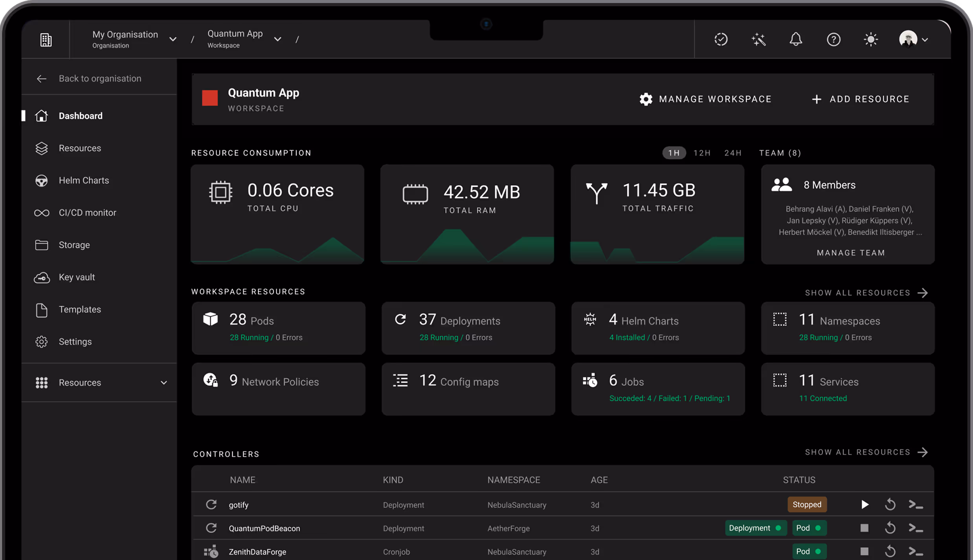This screenshot has width=973, height=560.
Task: Click the Manage Workspace button
Action: pyautogui.click(x=705, y=99)
